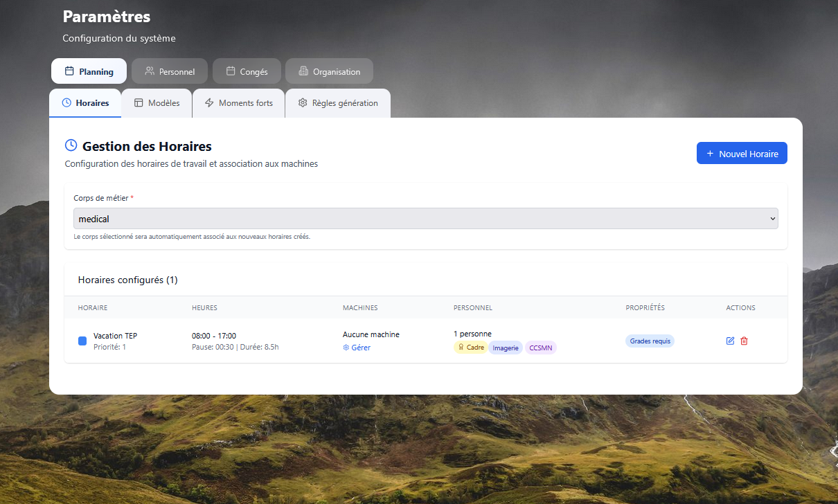Select the Horaires sub-tab
The height and width of the screenshot is (504, 838).
pos(85,103)
